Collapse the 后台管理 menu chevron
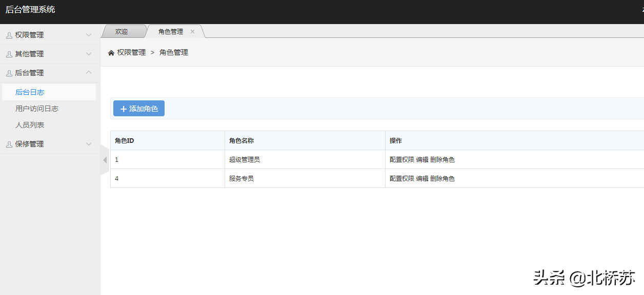 point(89,73)
